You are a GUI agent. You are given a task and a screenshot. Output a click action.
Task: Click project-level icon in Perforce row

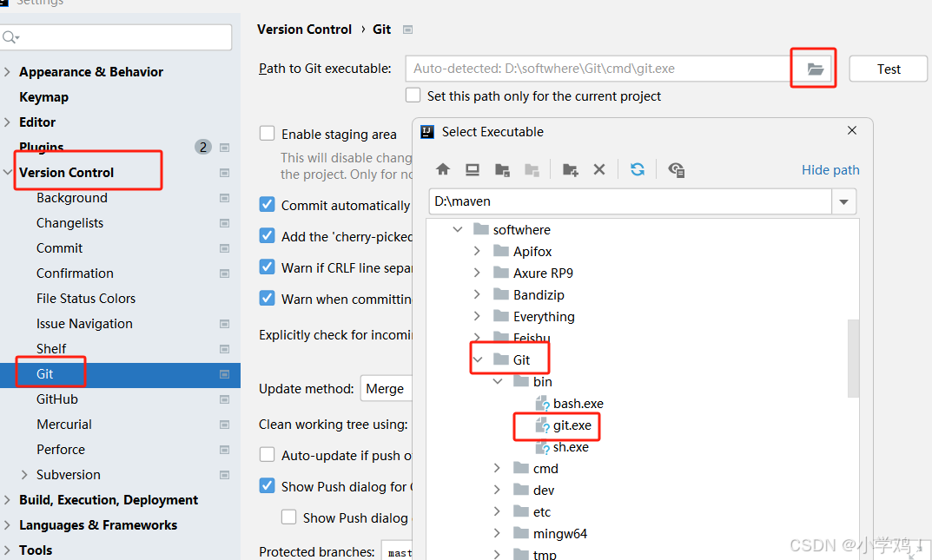coord(225,450)
